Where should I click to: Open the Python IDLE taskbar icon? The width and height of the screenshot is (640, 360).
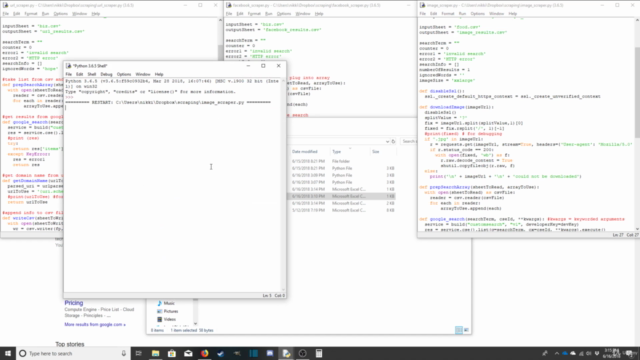286,353
